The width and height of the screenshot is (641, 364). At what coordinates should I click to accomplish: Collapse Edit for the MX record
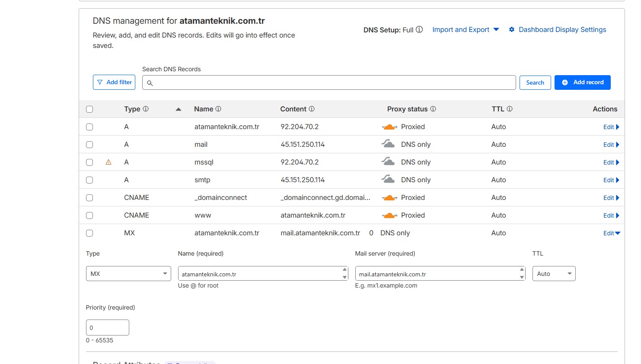pyautogui.click(x=612, y=233)
